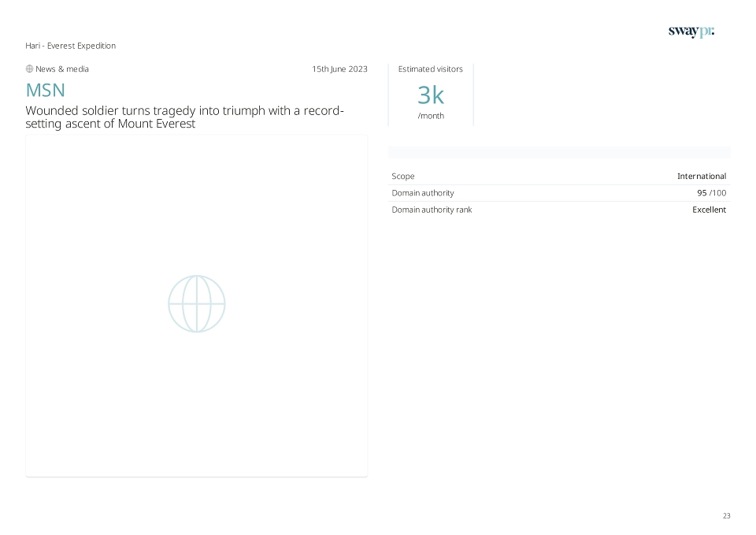The image size is (756, 535).
Task: Click page number 23
Action: pyautogui.click(x=727, y=516)
